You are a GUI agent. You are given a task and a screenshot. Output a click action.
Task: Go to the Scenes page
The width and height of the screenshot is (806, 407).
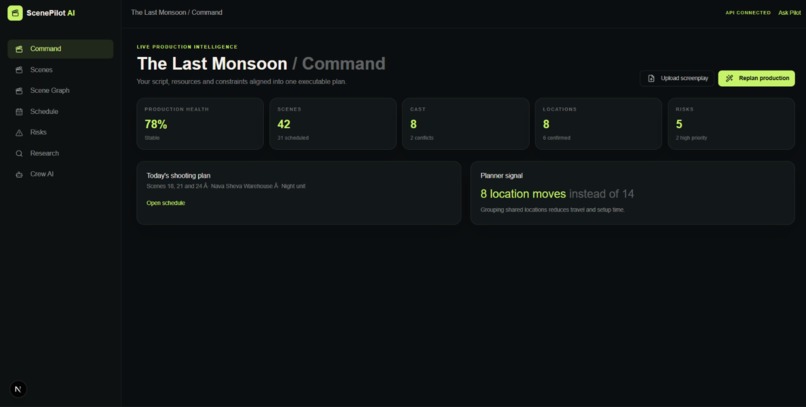pyautogui.click(x=60, y=70)
